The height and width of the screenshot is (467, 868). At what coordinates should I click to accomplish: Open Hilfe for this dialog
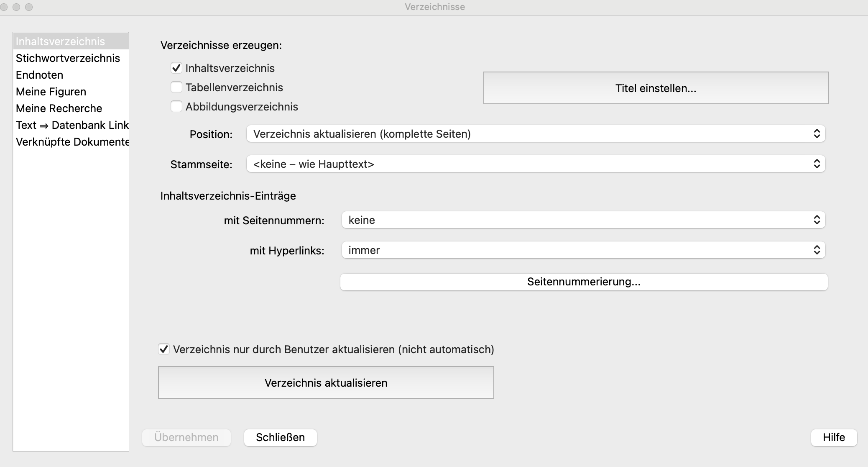tap(834, 437)
